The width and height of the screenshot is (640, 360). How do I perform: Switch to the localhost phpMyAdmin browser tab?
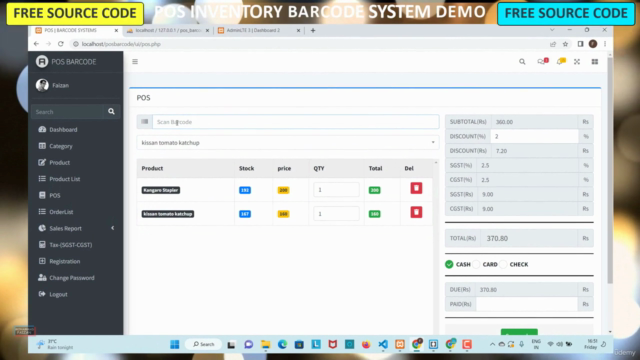click(167, 31)
